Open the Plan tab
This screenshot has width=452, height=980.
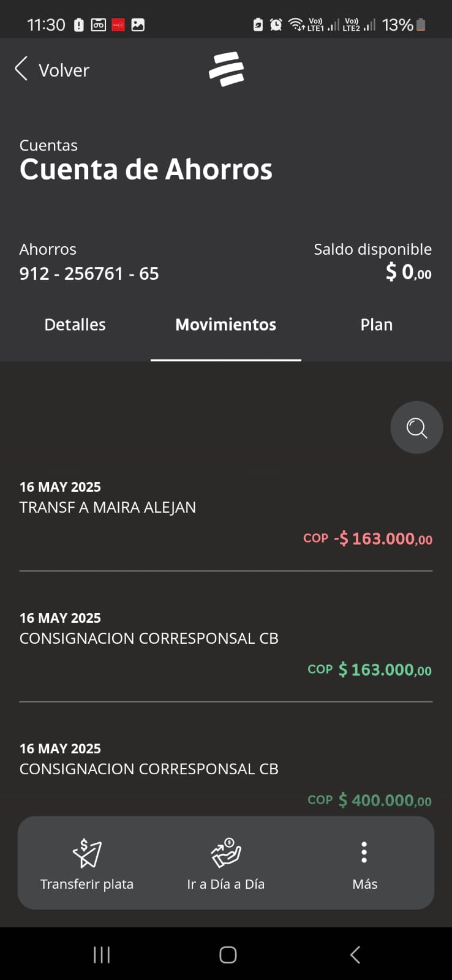(376, 325)
